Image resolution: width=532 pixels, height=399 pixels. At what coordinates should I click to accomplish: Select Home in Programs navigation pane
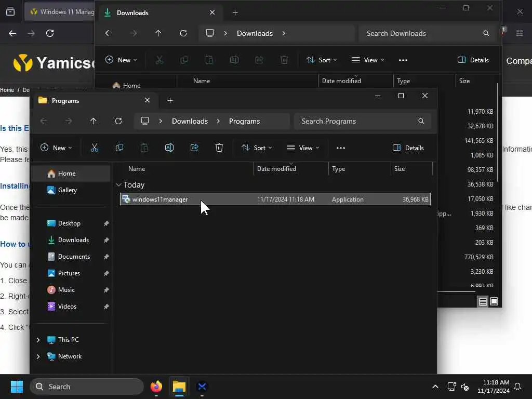(71, 174)
